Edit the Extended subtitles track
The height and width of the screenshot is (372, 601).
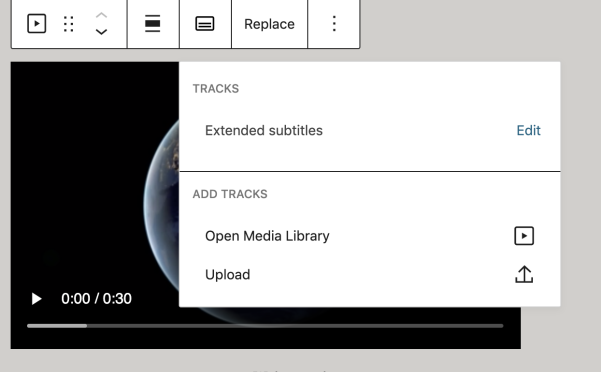click(x=528, y=131)
